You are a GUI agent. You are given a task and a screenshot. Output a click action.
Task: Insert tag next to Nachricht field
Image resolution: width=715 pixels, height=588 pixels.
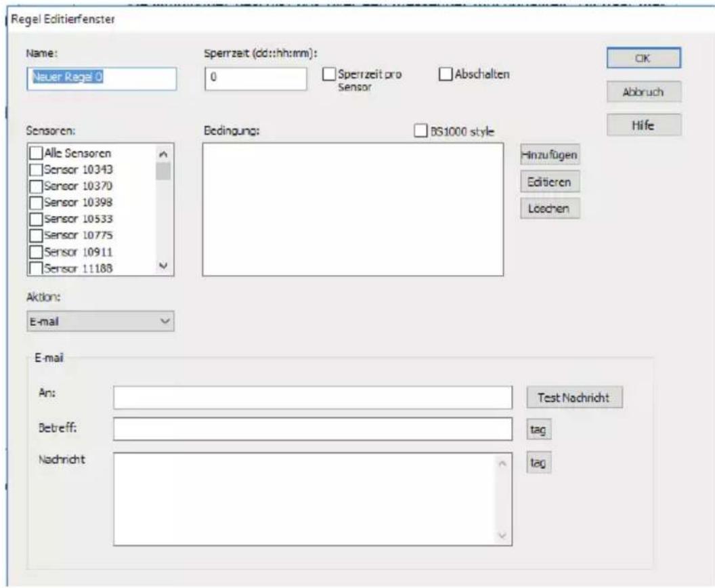(x=538, y=463)
